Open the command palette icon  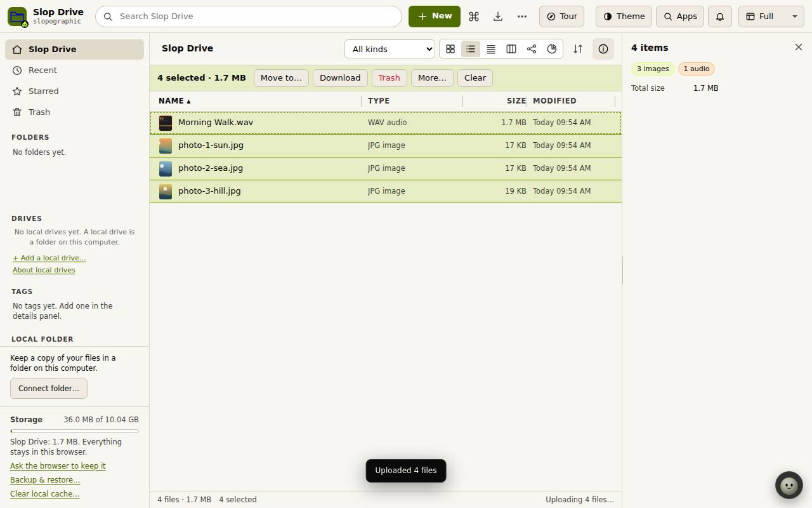click(x=474, y=17)
